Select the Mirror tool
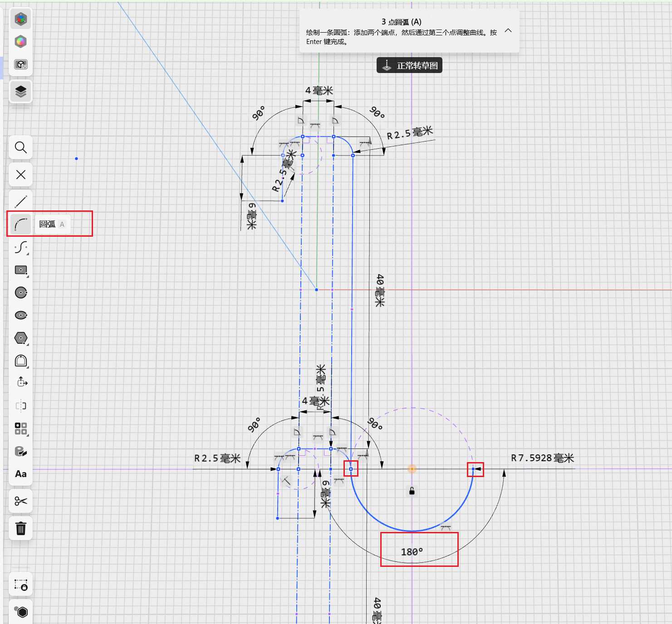Image resolution: width=672 pixels, height=624 pixels. coord(21,406)
